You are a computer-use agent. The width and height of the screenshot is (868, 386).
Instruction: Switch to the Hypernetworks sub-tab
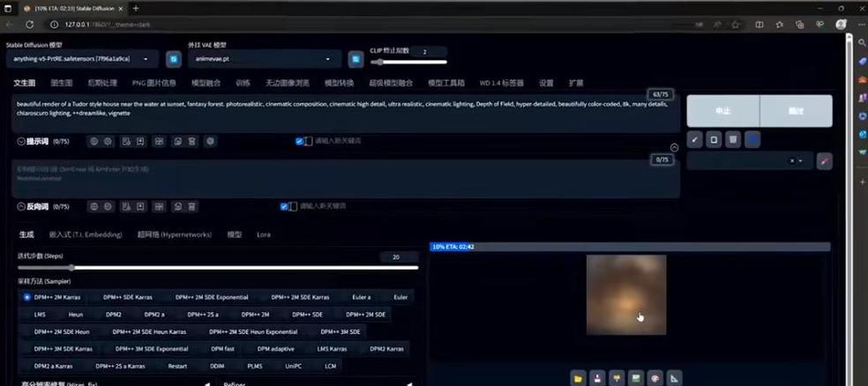[x=175, y=234]
